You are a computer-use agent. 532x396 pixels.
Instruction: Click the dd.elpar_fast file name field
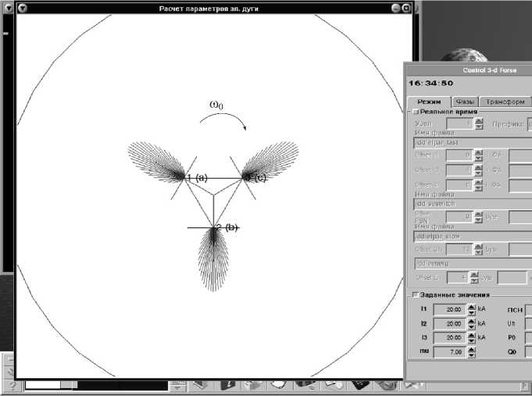pyautogui.click(x=469, y=143)
